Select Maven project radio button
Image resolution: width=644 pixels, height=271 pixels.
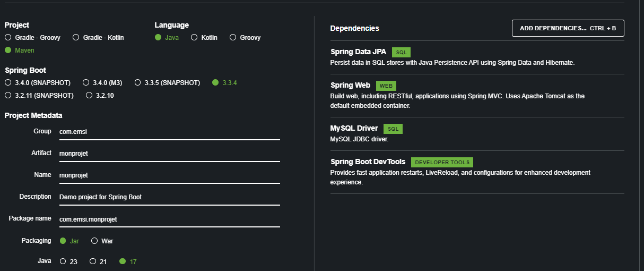pyautogui.click(x=8, y=50)
